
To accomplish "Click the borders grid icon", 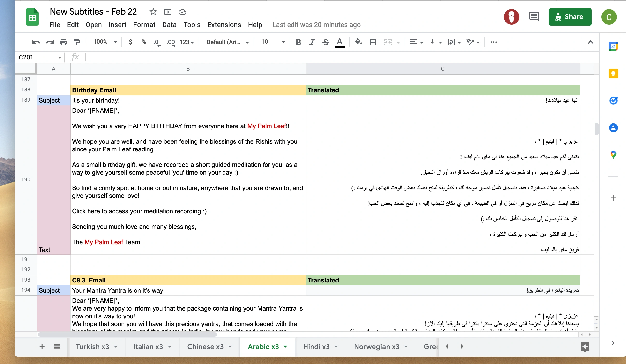I will [x=373, y=42].
